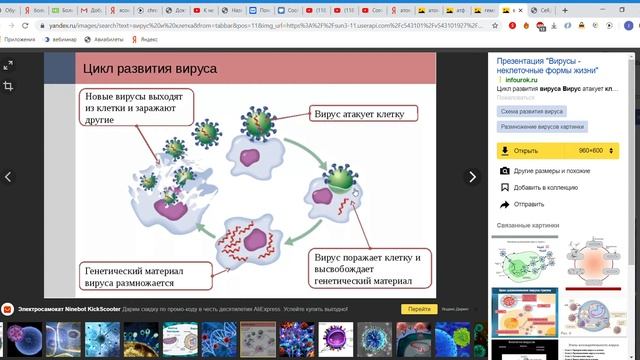Open the red extension with badge counter

click(x=540, y=26)
